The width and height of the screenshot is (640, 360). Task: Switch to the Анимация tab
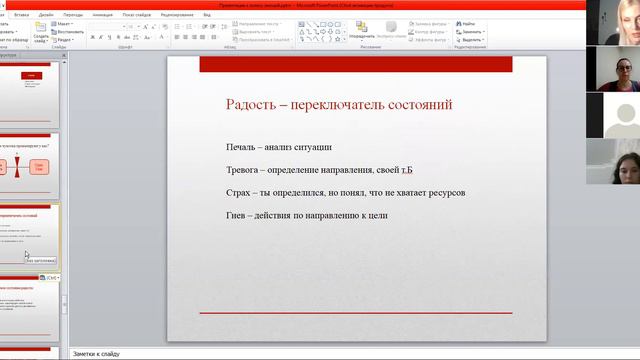coord(102,15)
